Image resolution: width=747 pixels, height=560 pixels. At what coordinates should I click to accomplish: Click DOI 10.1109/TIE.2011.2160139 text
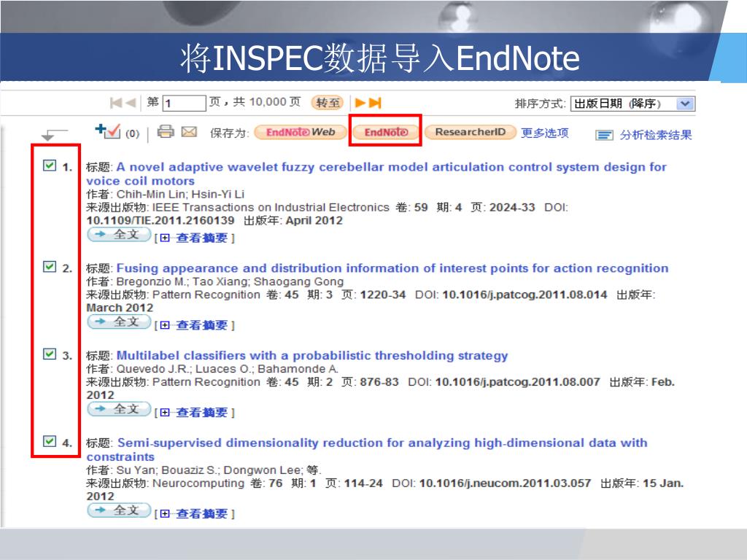pyautogui.click(x=160, y=220)
